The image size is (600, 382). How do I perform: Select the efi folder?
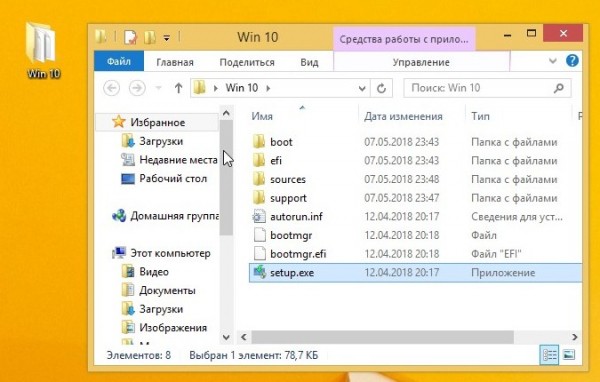pos(267,161)
